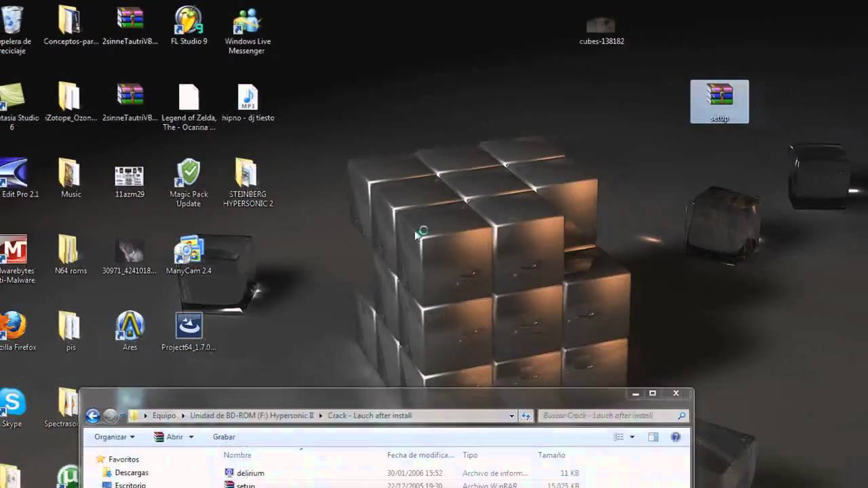Select the Magic Pack Update shortcut
This screenshot has height=488, width=868.
click(x=189, y=183)
